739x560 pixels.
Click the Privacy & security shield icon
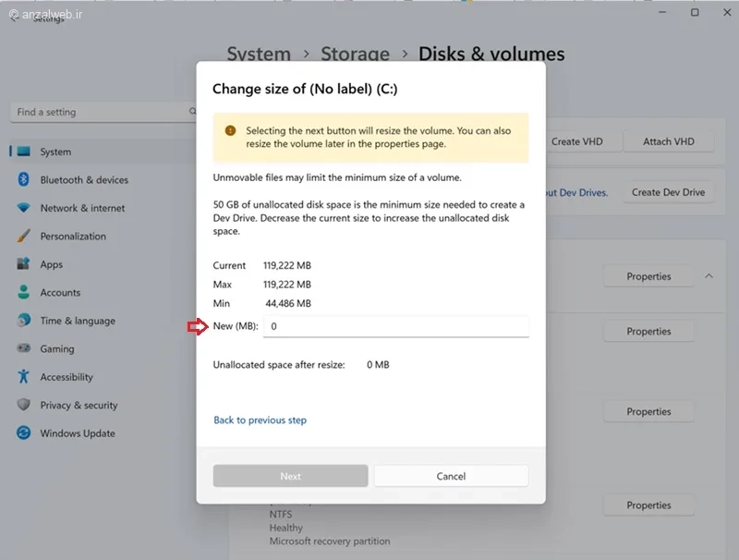click(24, 405)
